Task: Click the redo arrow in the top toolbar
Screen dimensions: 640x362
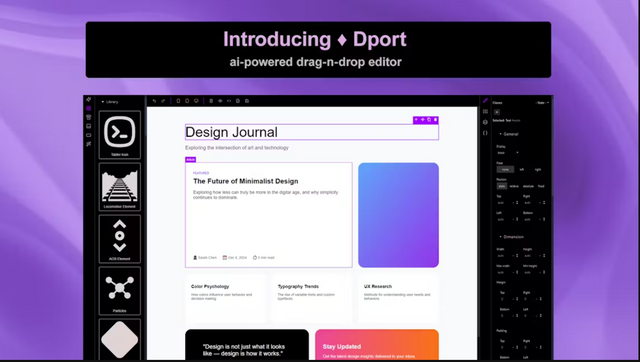Action: tap(163, 101)
